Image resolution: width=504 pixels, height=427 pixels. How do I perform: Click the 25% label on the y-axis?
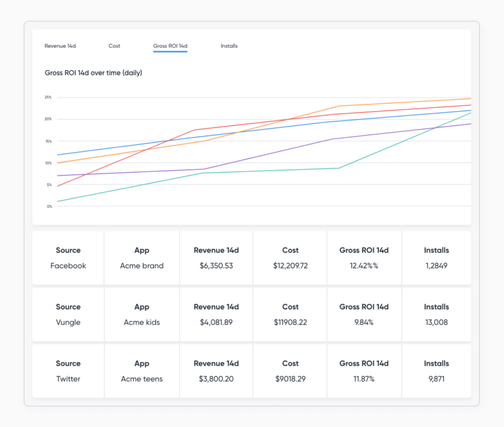pyautogui.click(x=48, y=97)
